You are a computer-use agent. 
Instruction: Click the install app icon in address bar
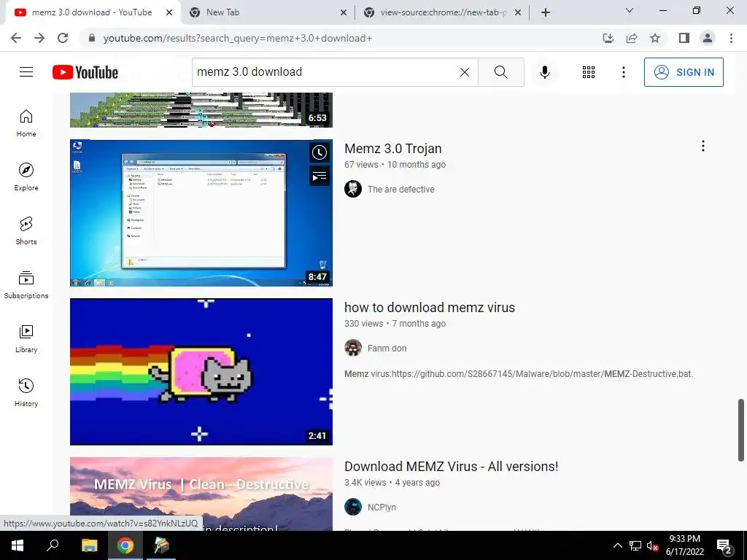point(608,38)
